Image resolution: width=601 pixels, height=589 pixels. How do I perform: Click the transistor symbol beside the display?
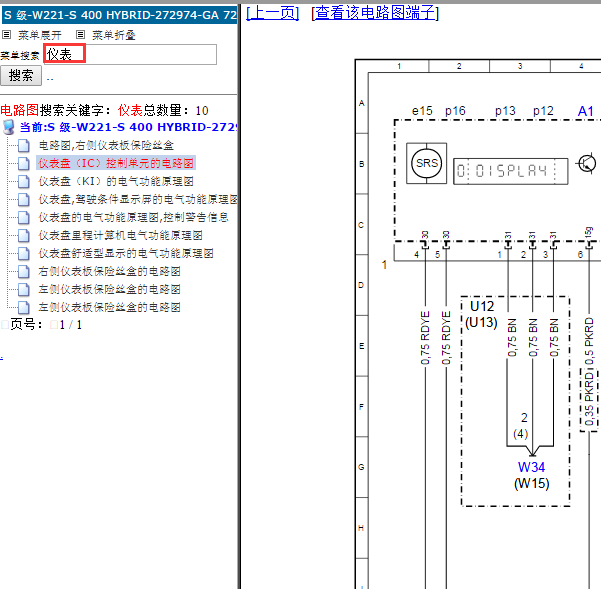click(589, 163)
